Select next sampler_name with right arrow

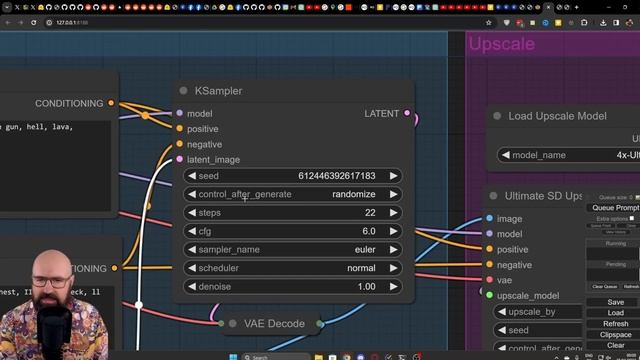[393, 249]
